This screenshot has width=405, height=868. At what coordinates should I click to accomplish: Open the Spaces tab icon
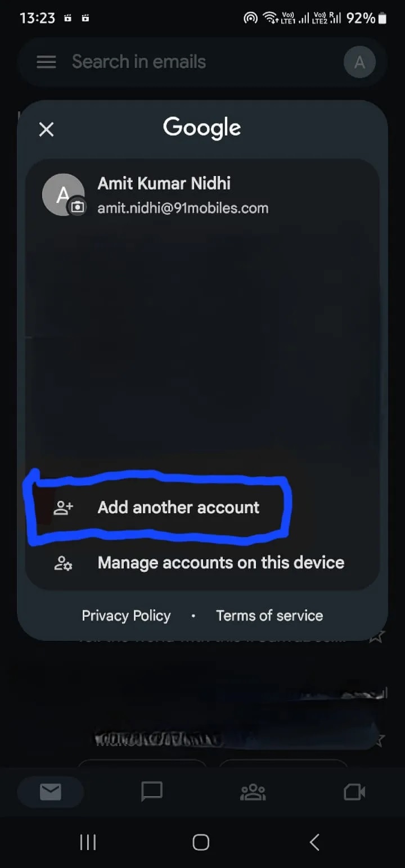click(x=253, y=792)
